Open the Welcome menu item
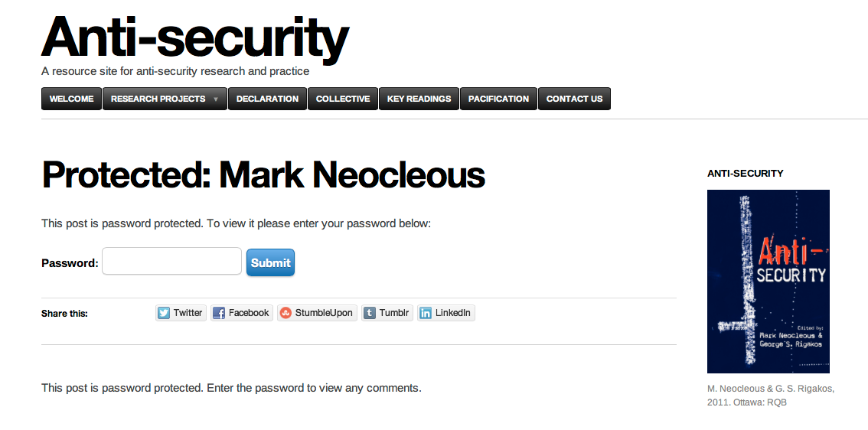Image resolution: width=868 pixels, height=430 pixels. point(72,99)
